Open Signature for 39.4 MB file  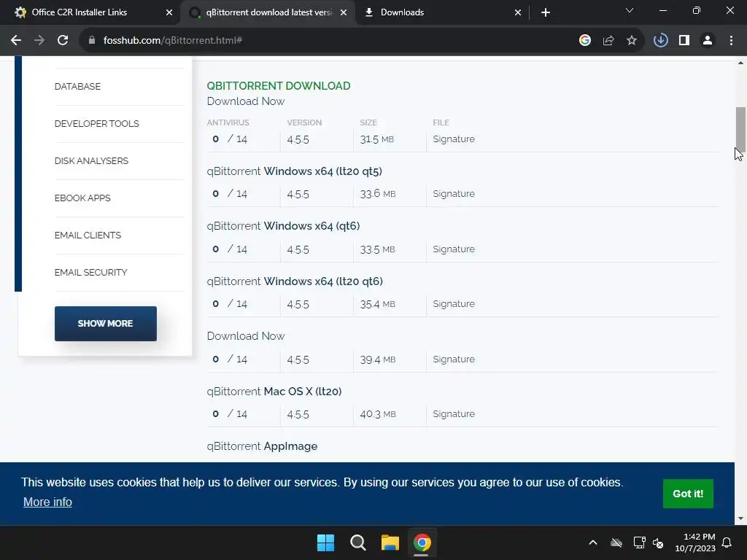tap(454, 359)
